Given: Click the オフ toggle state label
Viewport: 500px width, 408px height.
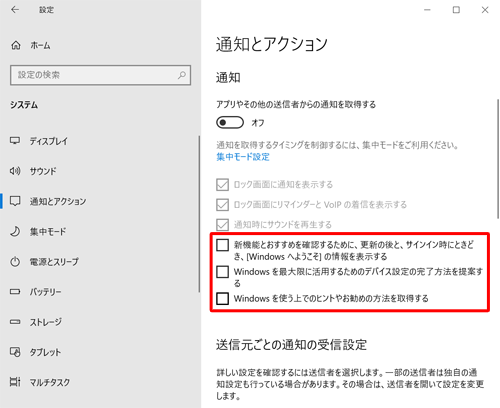Looking at the screenshot, I should click(258, 123).
